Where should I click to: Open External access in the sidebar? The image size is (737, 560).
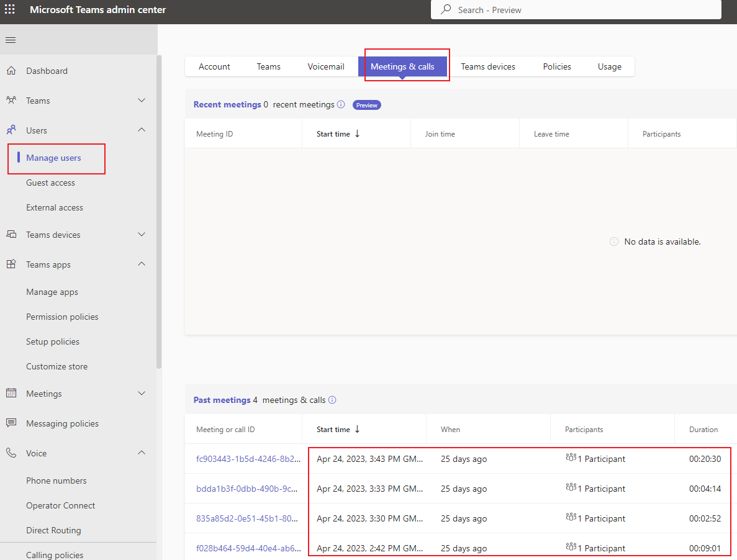(x=55, y=207)
